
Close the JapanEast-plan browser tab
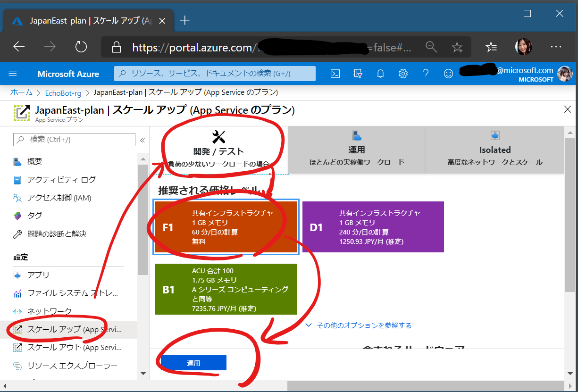click(163, 21)
